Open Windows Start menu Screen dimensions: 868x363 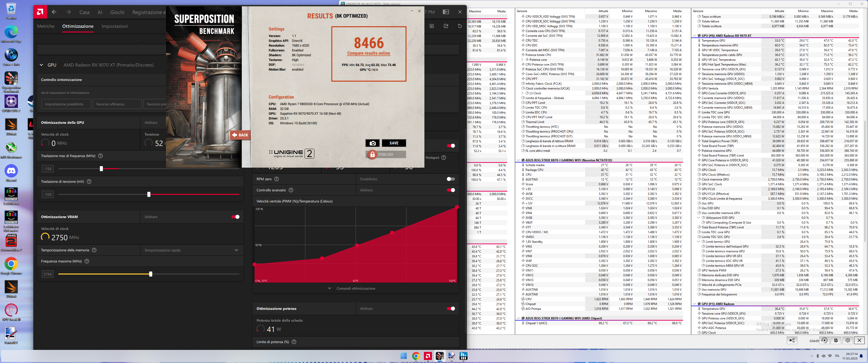pos(404,356)
